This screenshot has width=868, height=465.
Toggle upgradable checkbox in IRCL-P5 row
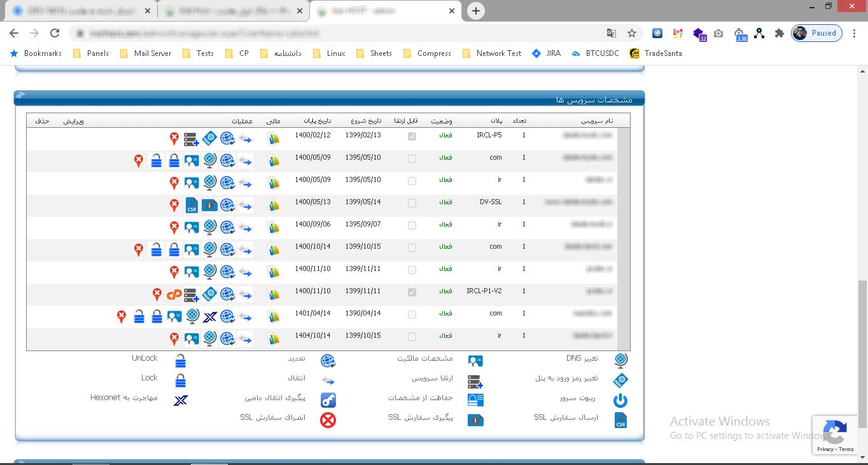[412, 136]
